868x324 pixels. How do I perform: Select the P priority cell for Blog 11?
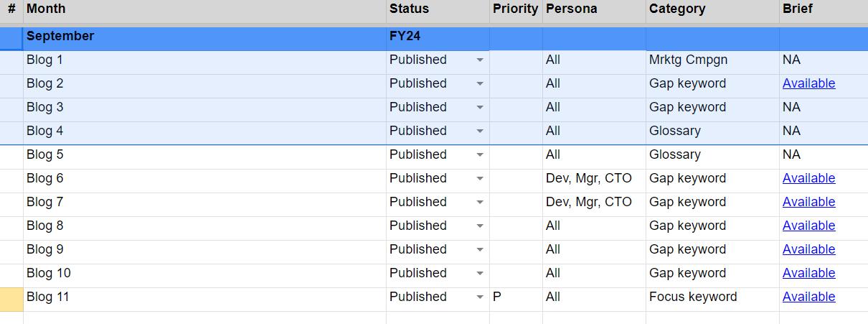(x=516, y=300)
